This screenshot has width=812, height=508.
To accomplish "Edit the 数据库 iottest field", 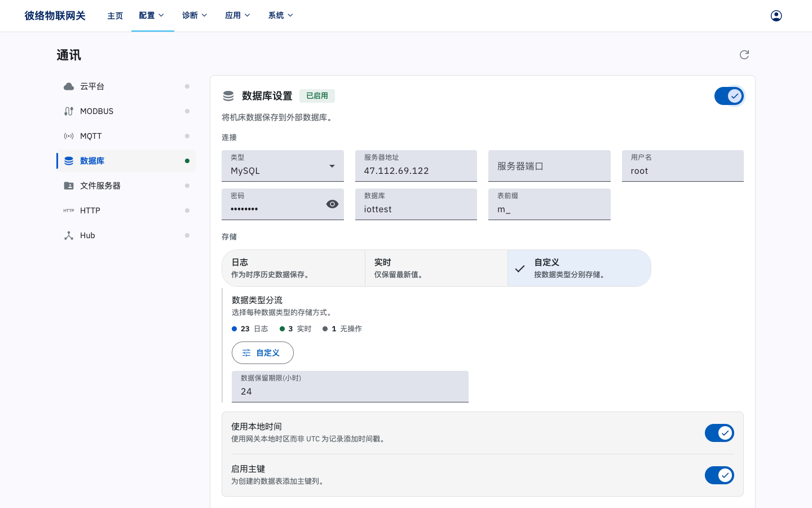I will (416, 204).
